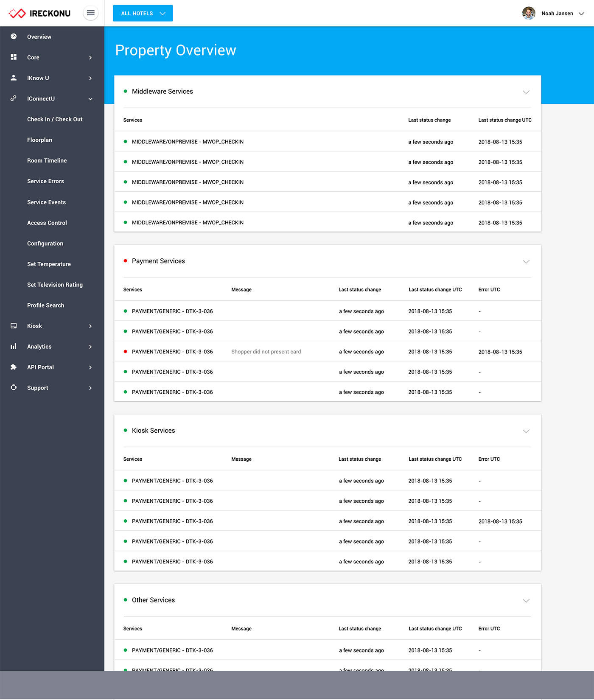Click the Analytics bar chart icon

click(14, 347)
